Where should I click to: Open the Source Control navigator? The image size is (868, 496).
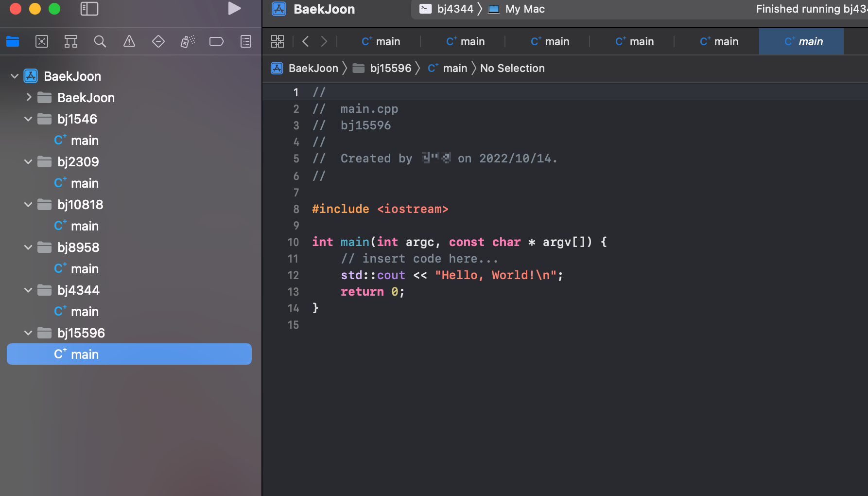click(42, 41)
